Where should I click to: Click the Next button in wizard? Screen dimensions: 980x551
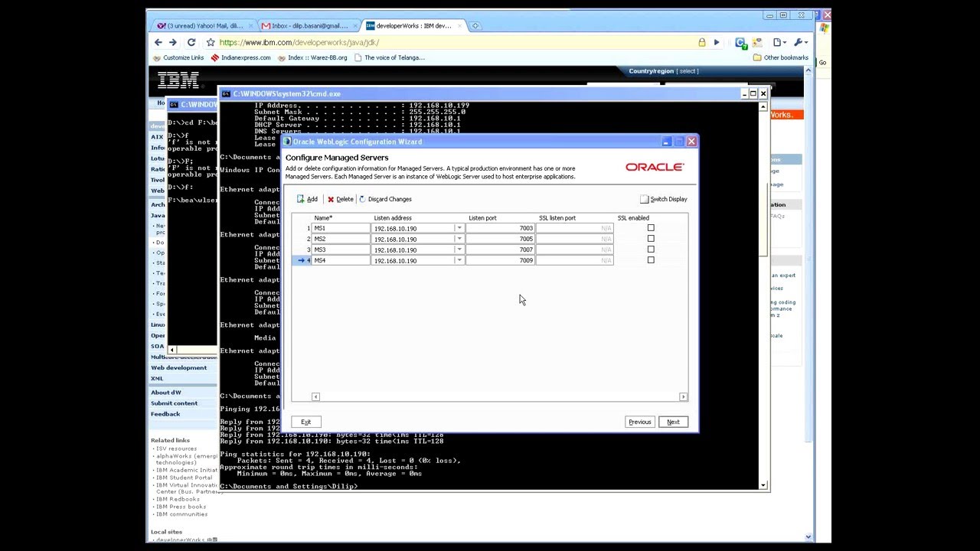click(673, 422)
